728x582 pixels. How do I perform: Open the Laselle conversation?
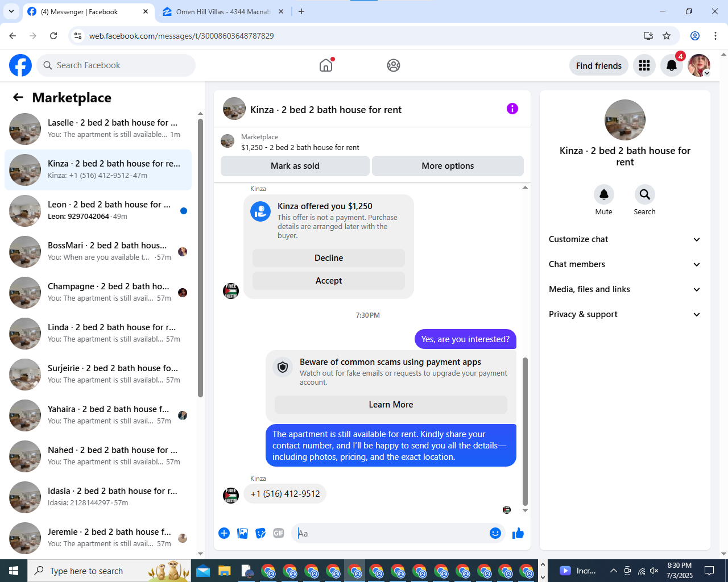98,129
